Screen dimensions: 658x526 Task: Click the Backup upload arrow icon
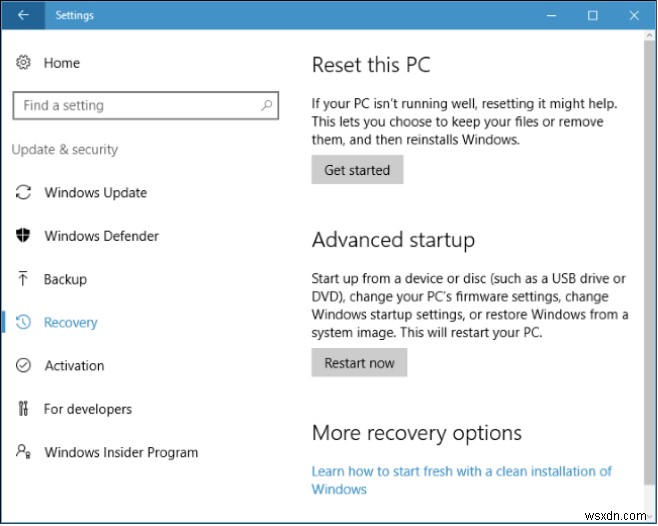[x=23, y=279]
